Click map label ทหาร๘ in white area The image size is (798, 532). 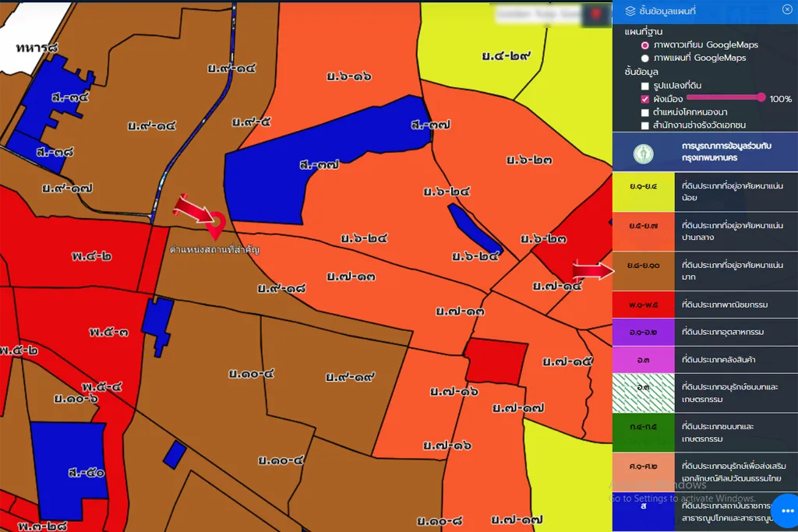(37, 48)
